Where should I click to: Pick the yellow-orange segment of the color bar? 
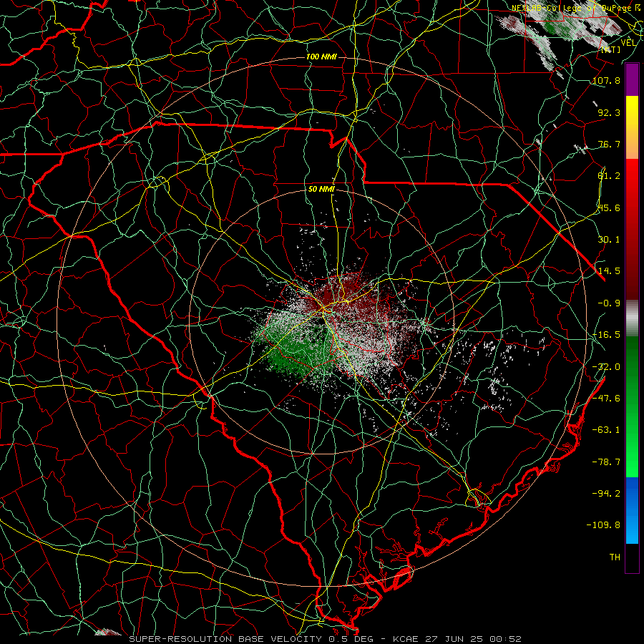point(632,127)
